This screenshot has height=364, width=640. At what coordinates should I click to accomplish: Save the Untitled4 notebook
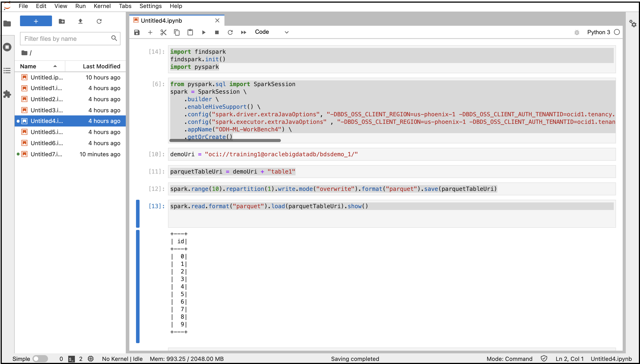[137, 32]
